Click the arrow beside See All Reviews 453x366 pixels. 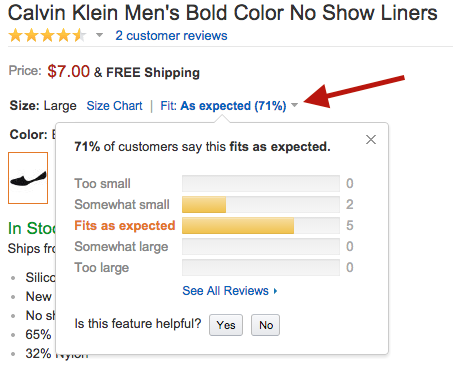275,291
